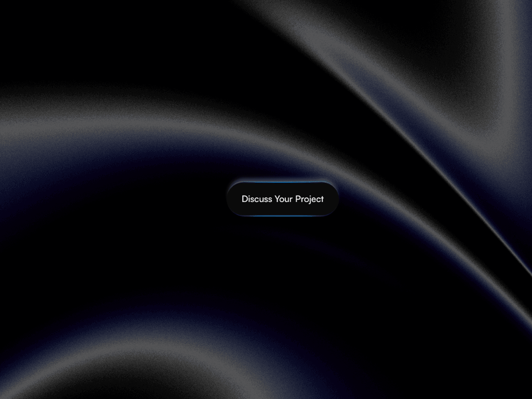The image size is (532, 399).
Task: Click the Discuss Your Project button
Action: pos(283,199)
